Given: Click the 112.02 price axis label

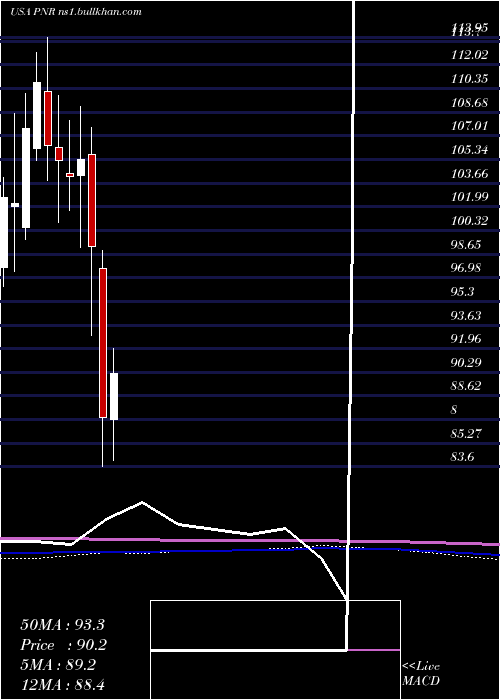Looking at the screenshot, I should pos(467,55).
